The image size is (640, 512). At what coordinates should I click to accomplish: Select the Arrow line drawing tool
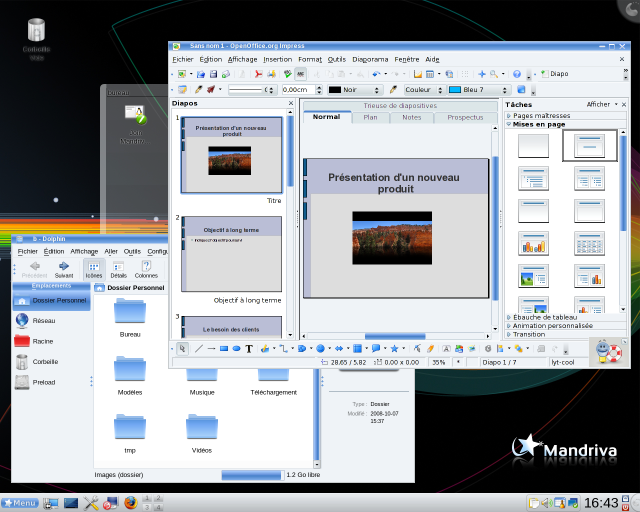[211, 349]
